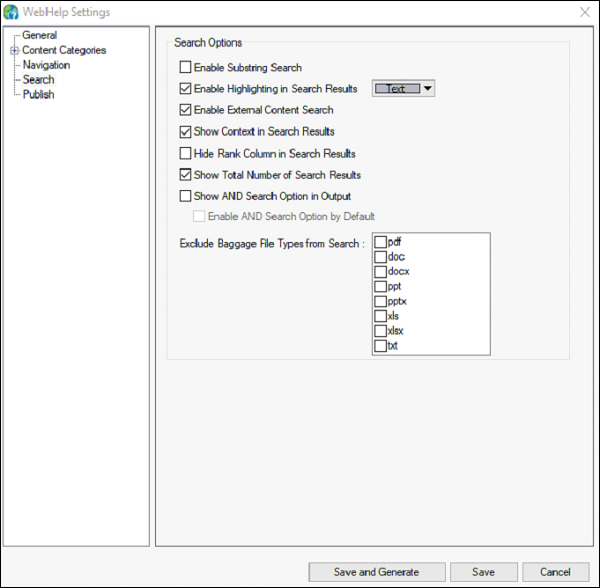Select the Search tree item
Viewport: 600px width, 588px height.
[x=38, y=80]
